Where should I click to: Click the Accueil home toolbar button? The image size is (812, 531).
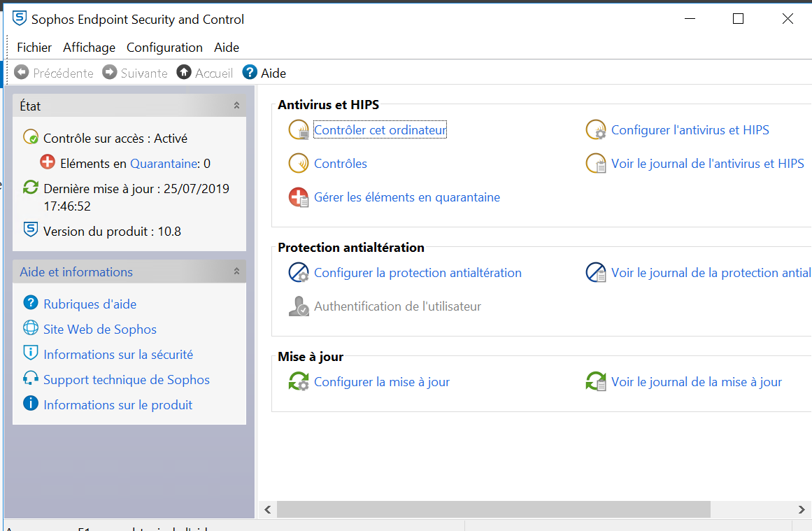pos(205,73)
